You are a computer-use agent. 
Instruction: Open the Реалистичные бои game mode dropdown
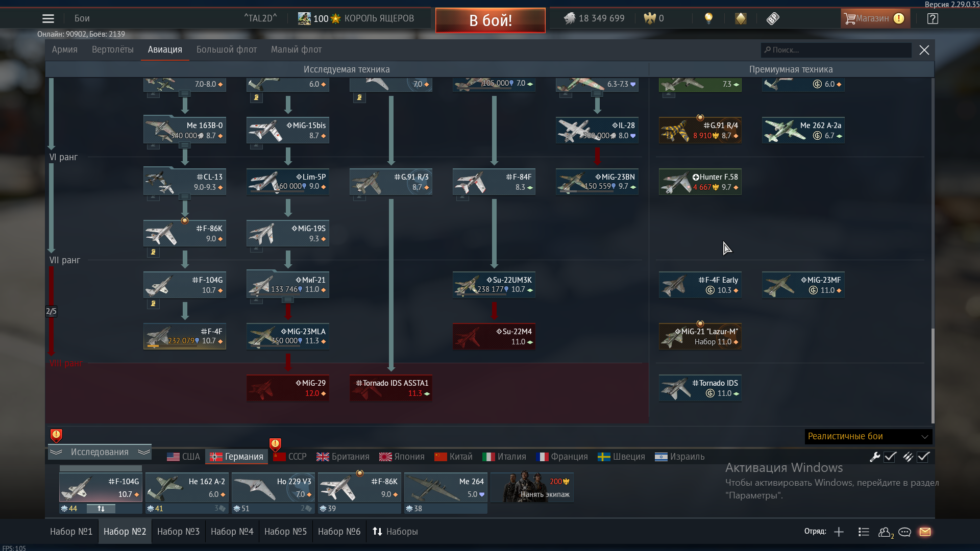pos(868,436)
